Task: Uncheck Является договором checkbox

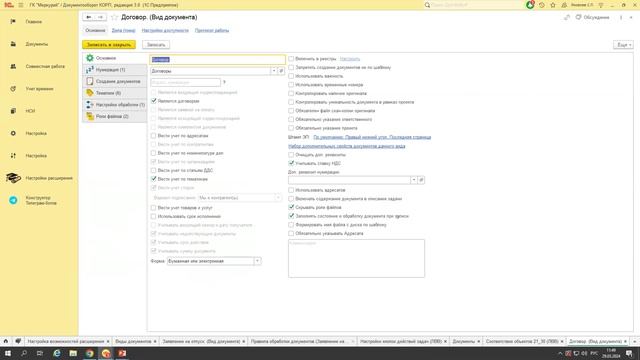Action: 154,101
